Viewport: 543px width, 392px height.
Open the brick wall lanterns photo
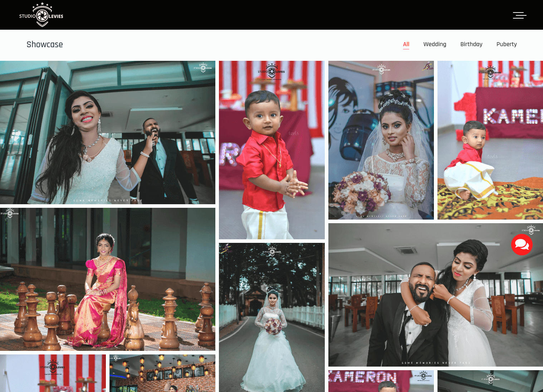click(162, 373)
